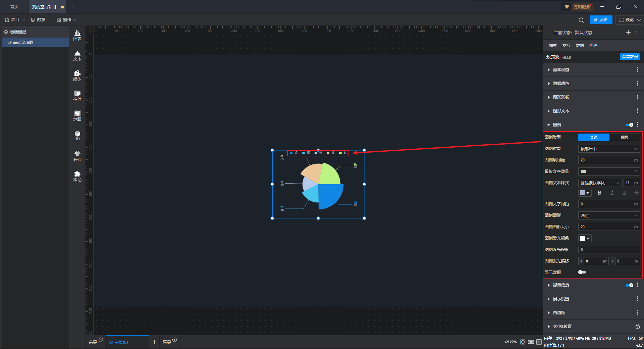The height and width of the screenshot is (349, 644).
Task: Apply italic to legend text
Action: point(612,193)
